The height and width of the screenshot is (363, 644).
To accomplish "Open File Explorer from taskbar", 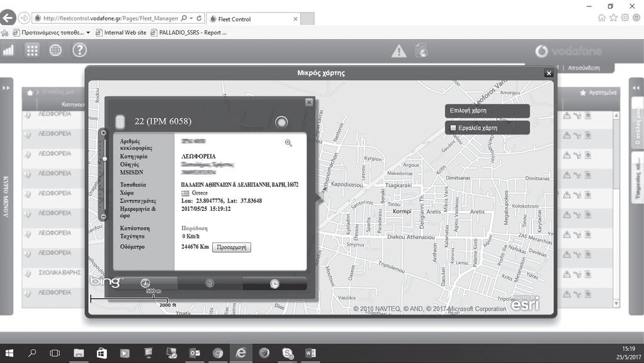I will [x=79, y=353].
